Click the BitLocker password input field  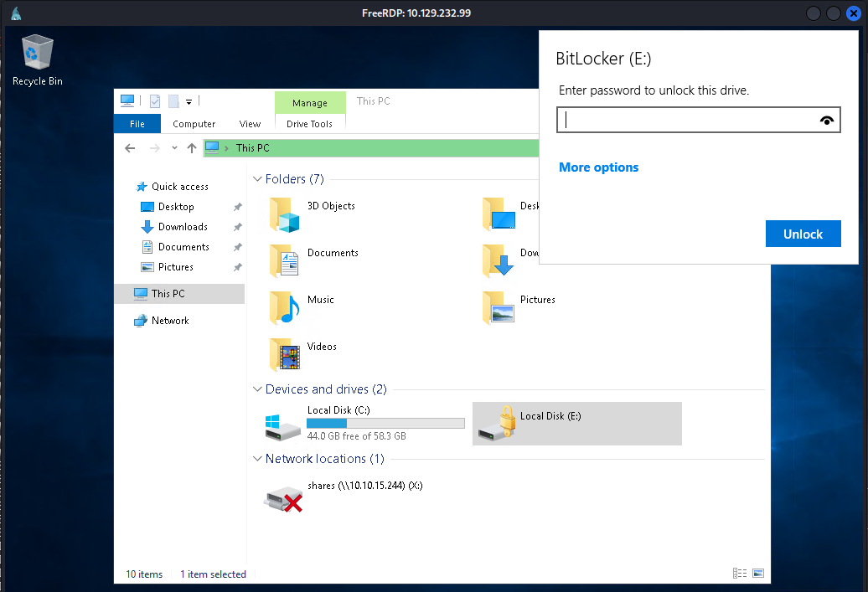point(699,120)
